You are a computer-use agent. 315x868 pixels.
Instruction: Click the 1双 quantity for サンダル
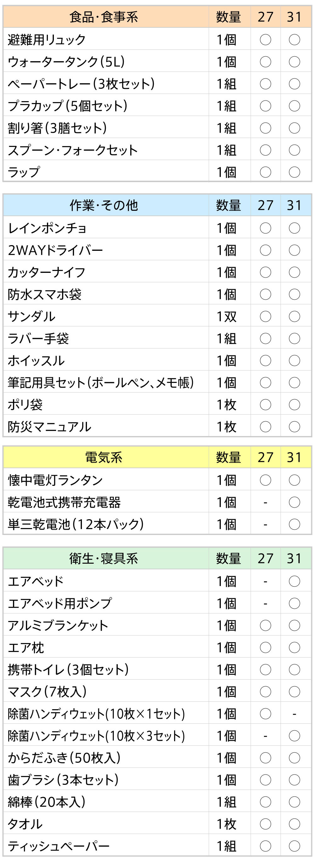(x=227, y=316)
